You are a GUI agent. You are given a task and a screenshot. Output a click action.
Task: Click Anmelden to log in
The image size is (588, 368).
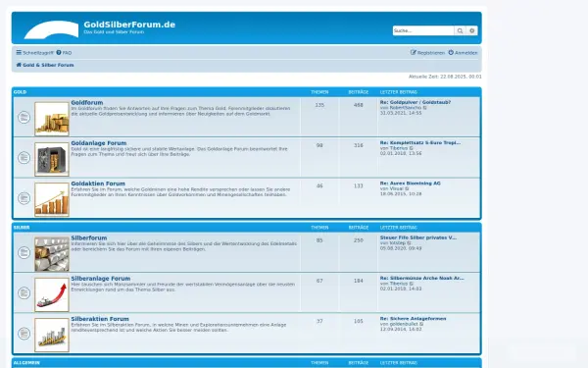[x=464, y=53]
